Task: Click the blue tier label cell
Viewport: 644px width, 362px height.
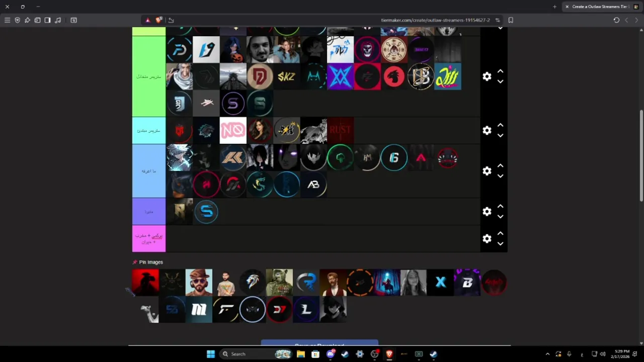Action: [149, 171]
